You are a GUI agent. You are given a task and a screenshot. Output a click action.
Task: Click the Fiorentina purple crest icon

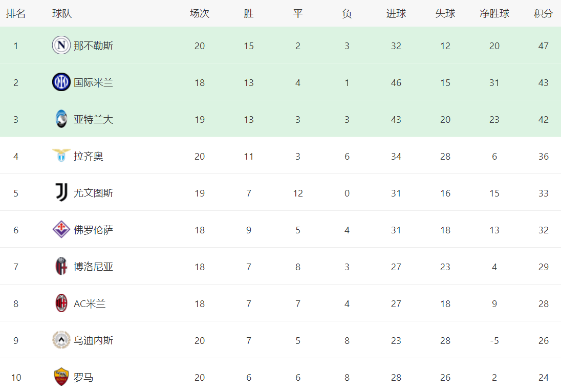pos(61,230)
